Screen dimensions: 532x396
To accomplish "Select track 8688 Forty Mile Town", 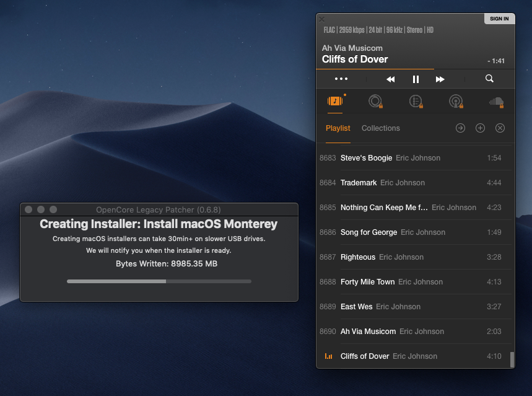I will coord(414,282).
